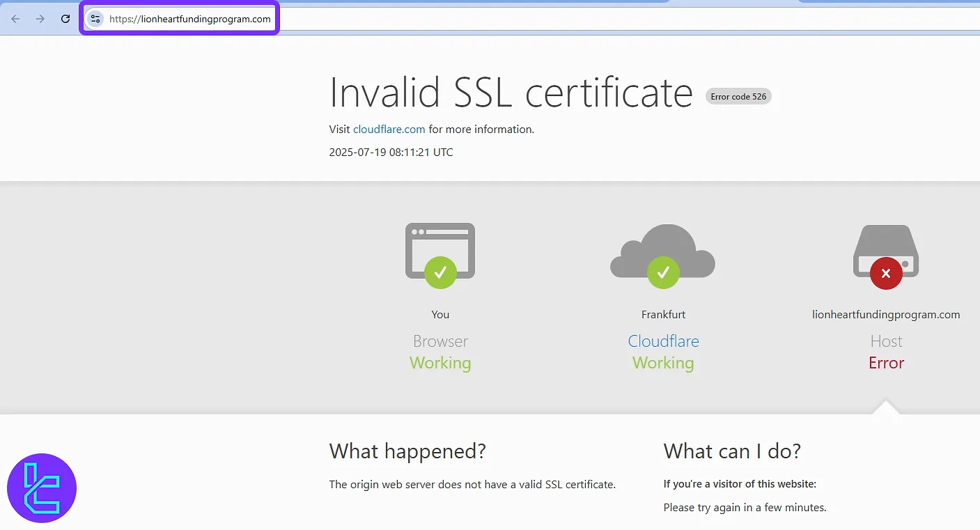Click the back navigation arrow
This screenshot has height=530, width=980.
15,19
